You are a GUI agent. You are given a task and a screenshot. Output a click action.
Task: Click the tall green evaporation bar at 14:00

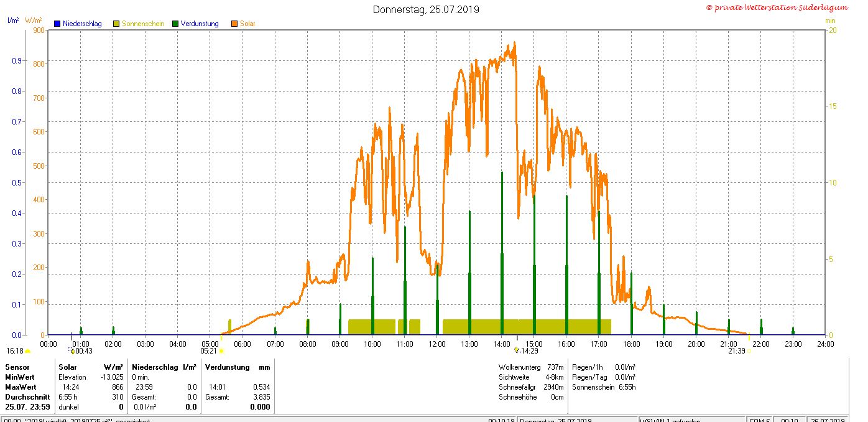pyautogui.click(x=502, y=253)
